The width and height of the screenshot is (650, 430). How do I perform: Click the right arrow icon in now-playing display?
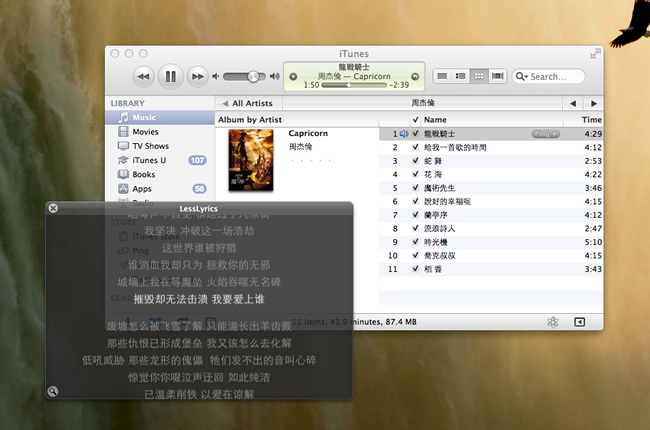tap(415, 77)
